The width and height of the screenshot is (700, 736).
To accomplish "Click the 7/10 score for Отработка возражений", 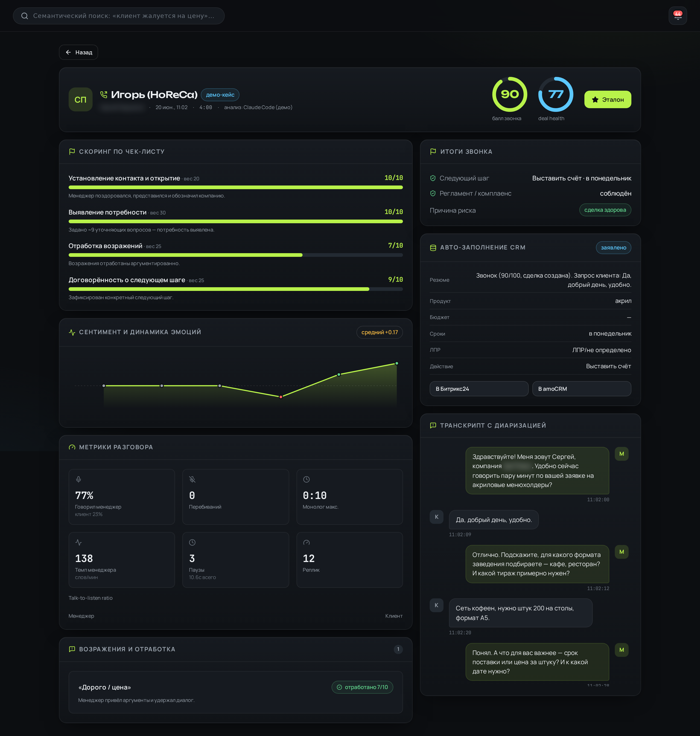I will [395, 245].
